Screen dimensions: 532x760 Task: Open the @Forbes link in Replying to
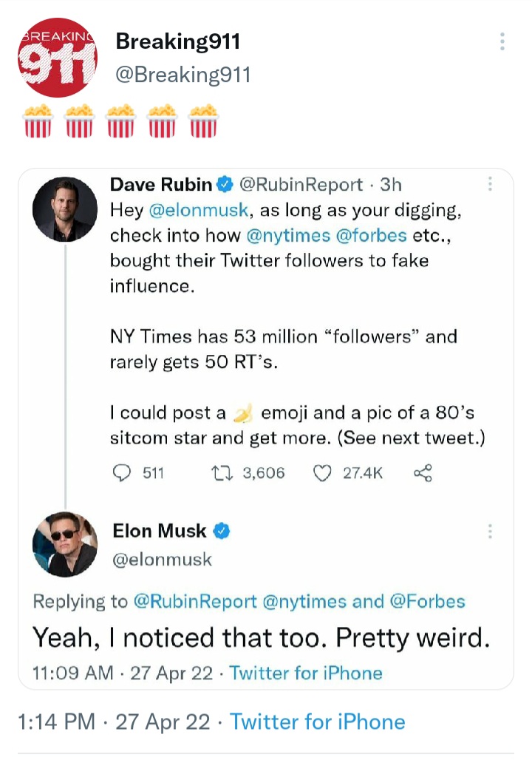(x=427, y=602)
